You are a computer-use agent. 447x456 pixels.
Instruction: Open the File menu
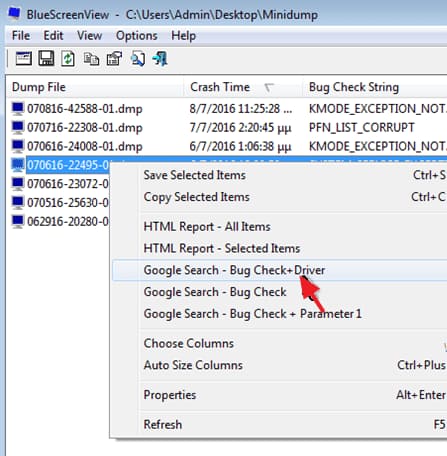point(21,35)
